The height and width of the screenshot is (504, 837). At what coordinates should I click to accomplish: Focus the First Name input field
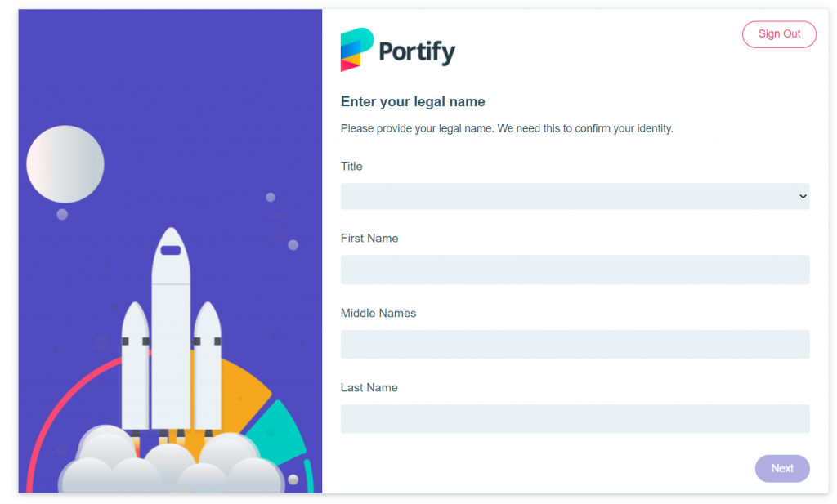click(575, 270)
